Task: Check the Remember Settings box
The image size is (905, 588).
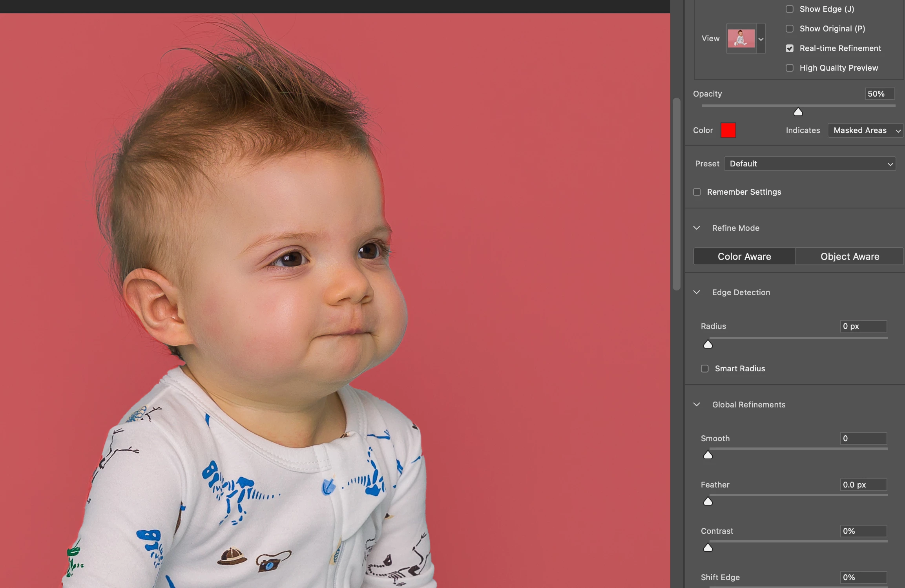Action: pos(697,192)
